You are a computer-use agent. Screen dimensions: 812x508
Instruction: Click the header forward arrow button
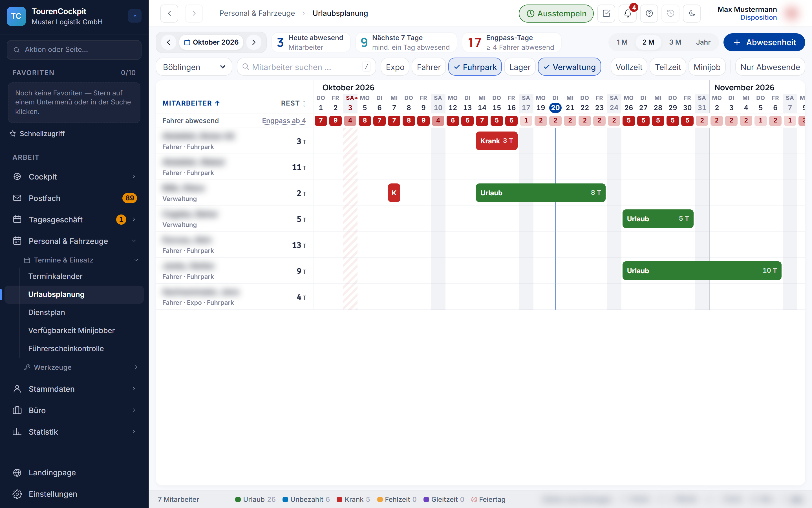pos(194,14)
